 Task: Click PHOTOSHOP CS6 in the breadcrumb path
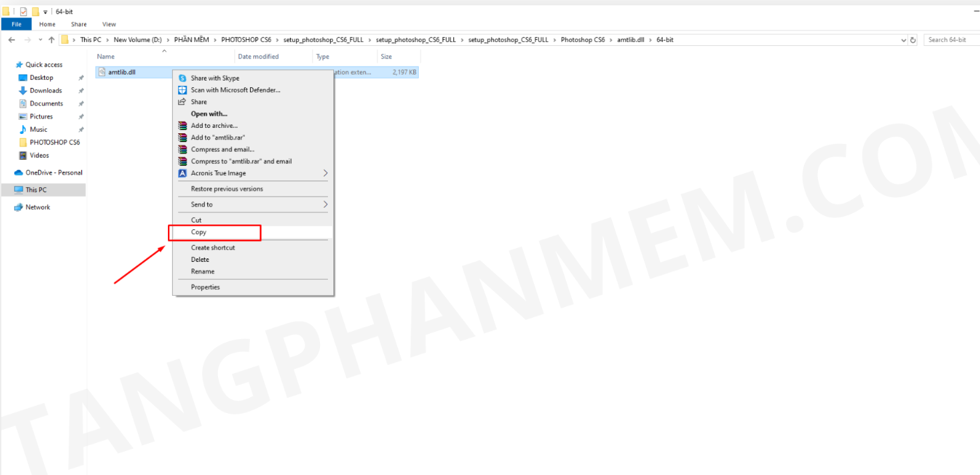[245, 40]
